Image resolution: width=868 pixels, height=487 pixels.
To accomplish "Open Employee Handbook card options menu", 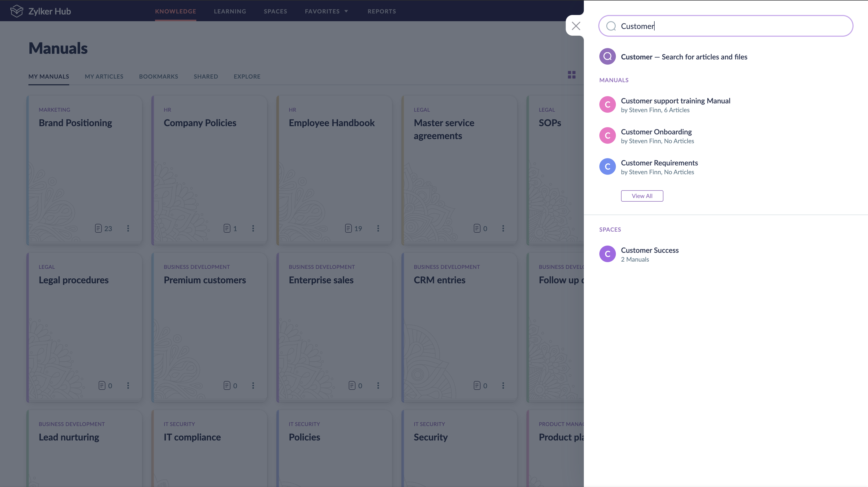I will pos(378,228).
